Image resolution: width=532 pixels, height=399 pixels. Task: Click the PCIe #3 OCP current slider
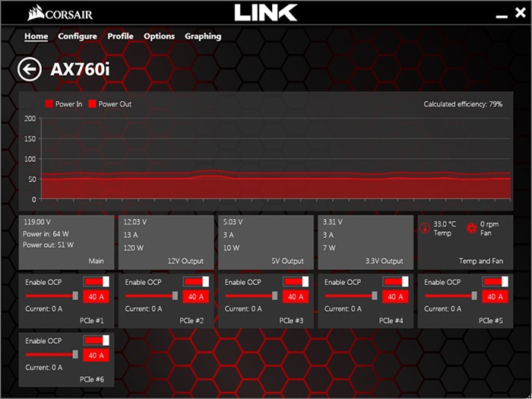pos(252,296)
